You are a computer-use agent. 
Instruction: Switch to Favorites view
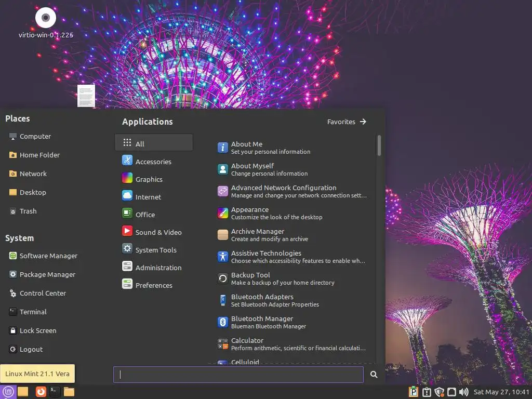(347, 122)
